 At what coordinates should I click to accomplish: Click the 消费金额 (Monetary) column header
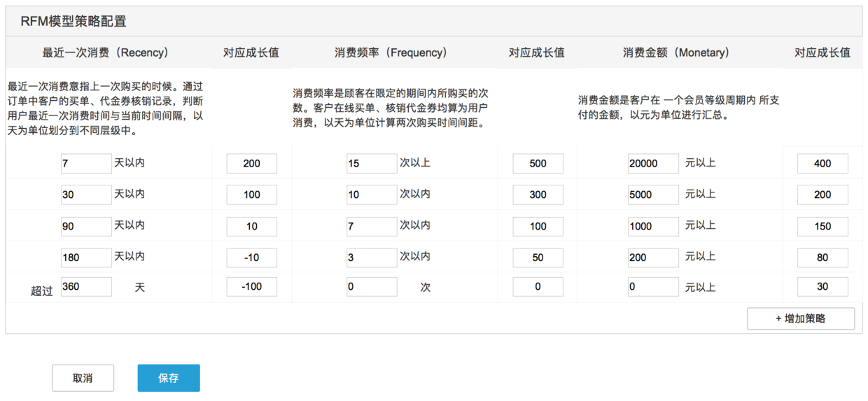(676, 52)
